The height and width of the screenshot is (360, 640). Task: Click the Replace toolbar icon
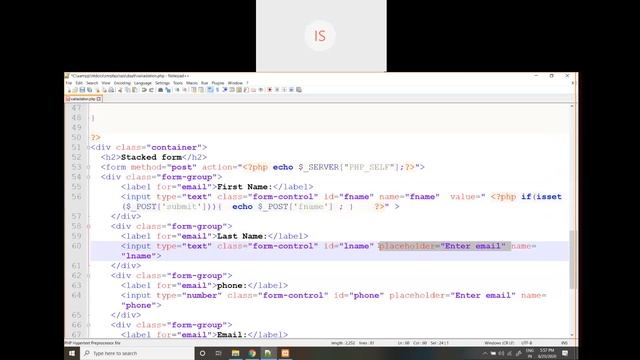168,90
